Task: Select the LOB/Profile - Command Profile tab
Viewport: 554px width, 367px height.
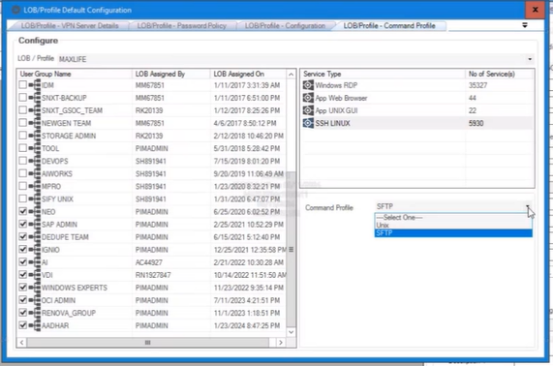Action: point(389,26)
